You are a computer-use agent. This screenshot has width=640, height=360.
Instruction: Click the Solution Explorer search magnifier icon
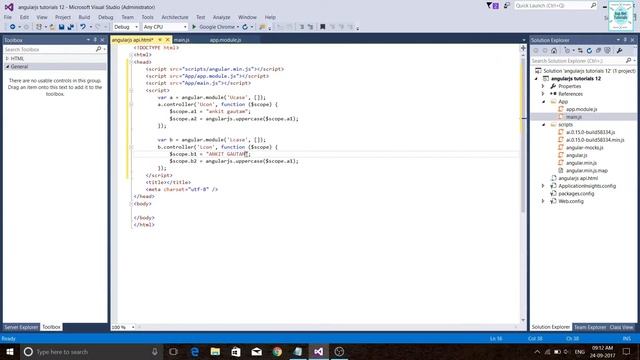point(629,60)
